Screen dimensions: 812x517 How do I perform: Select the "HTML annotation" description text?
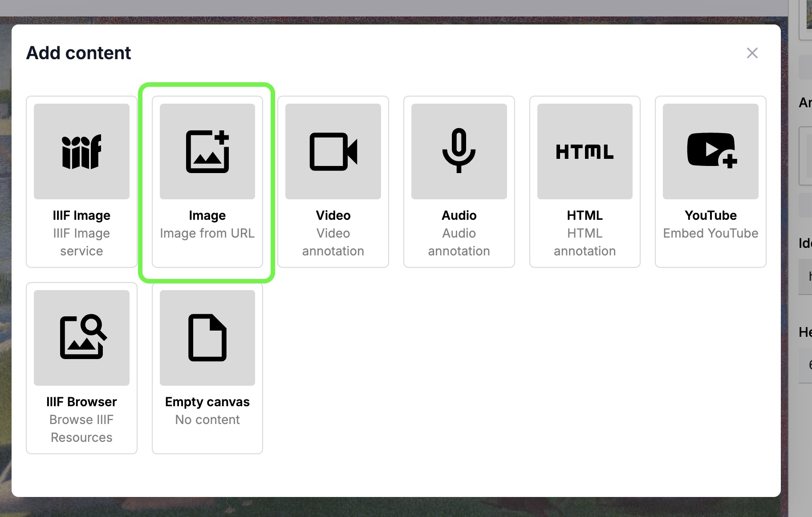tap(585, 242)
